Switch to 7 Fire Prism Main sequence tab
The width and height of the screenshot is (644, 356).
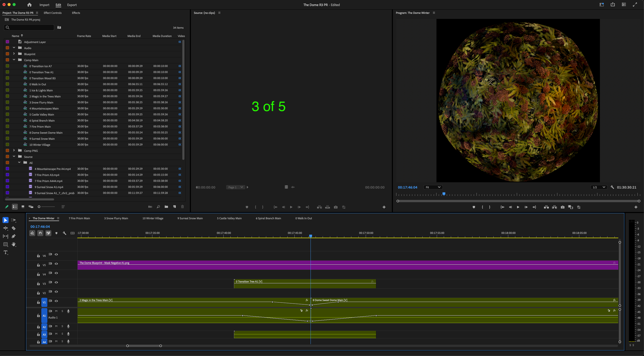79,218
